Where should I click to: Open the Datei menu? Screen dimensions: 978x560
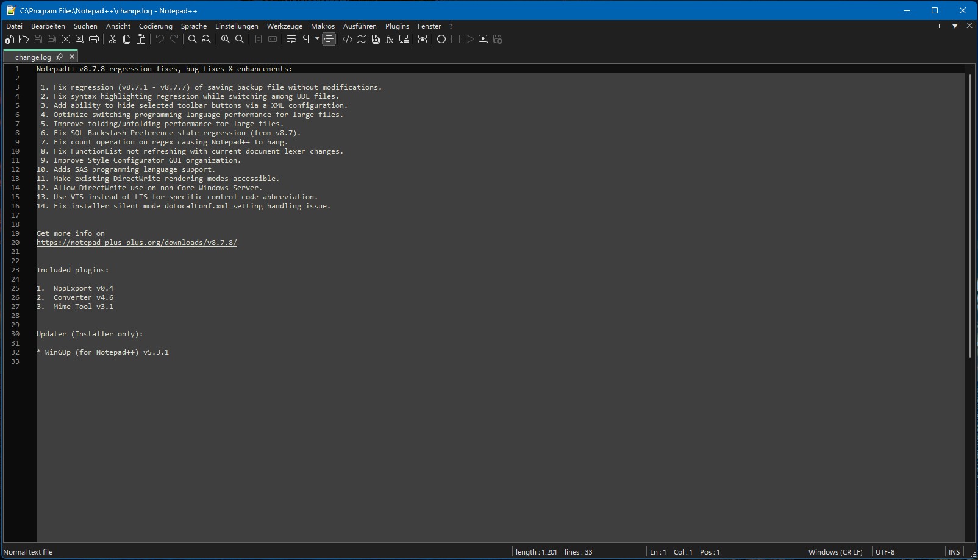14,26
